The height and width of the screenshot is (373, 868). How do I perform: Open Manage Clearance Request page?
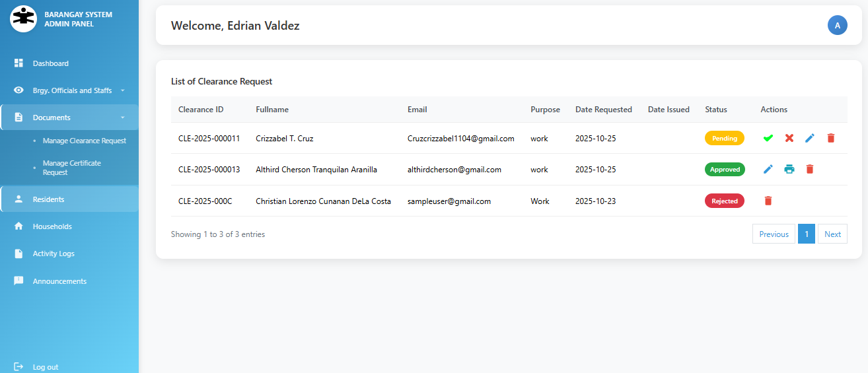coord(84,141)
